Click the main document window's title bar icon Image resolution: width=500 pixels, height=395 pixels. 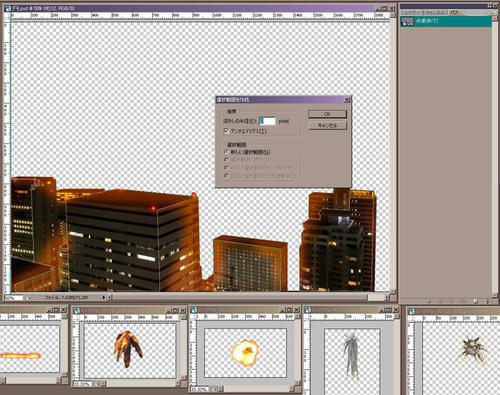pyautogui.click(x=7, y=8)
